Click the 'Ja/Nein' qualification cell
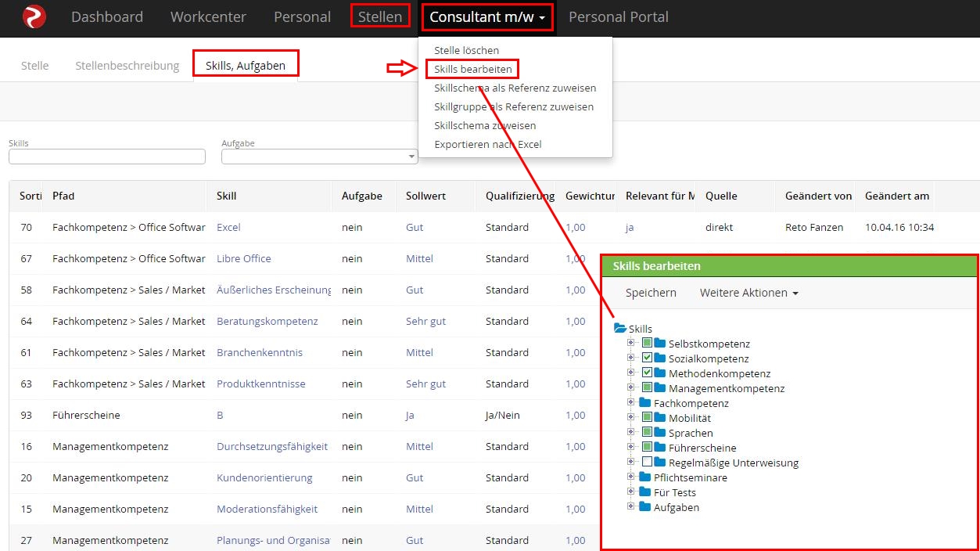The height and width of the screenshot is (551, 980). [x=502, y=415]
